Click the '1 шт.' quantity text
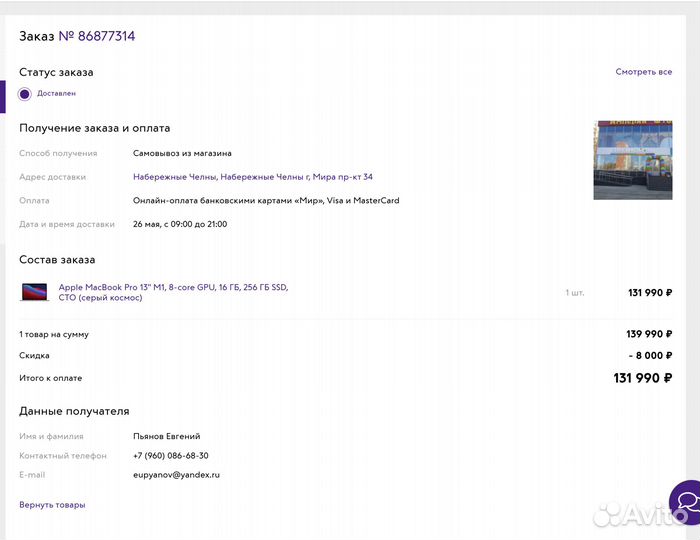Screen dimensions: 700x540 point(575,293)
